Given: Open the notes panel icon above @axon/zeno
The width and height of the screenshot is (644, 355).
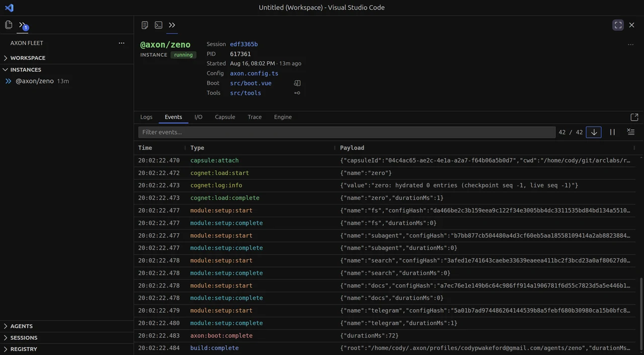Looking at the screenshot, I should [x=145, y=25].
